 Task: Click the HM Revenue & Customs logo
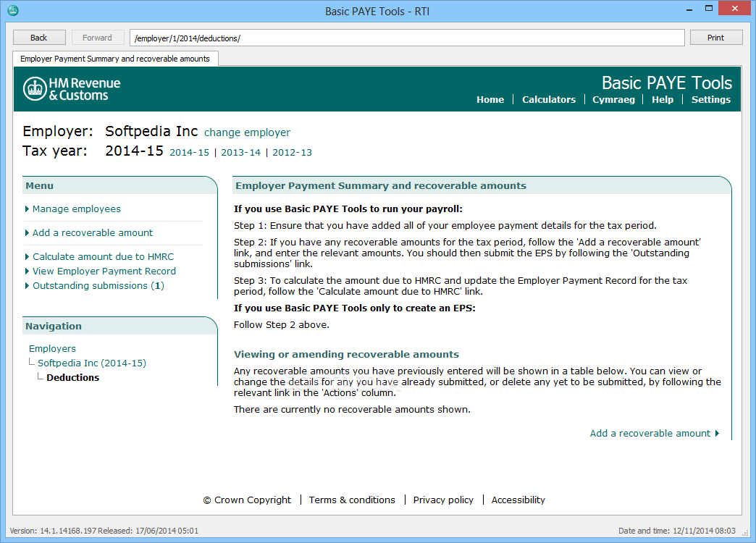point(72,89)
